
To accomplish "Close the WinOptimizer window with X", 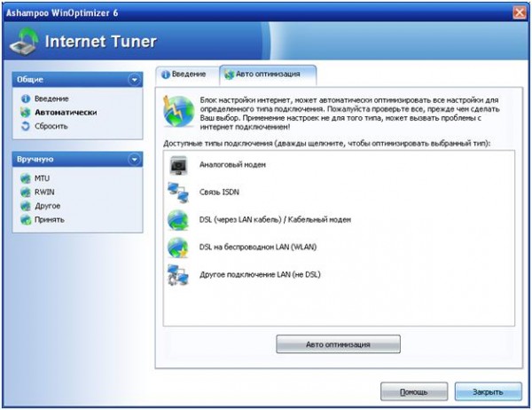I will (520, 12).
